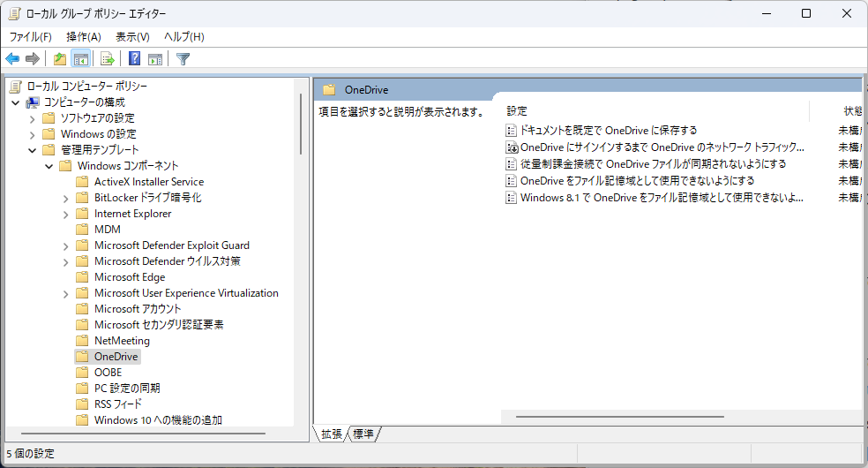The height and width of the screenshot is (468, 868).
Task: Click the MDM folder icon in tree
Action: [82, 230]
